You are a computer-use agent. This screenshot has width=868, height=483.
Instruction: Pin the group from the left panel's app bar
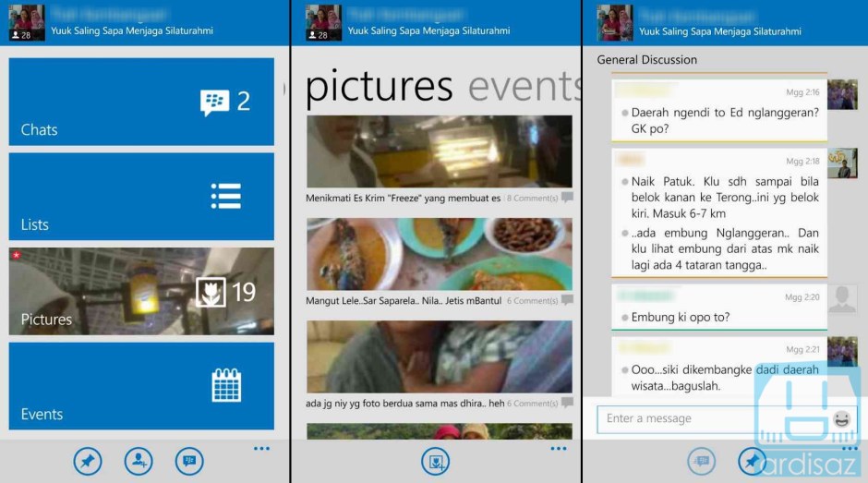point(88,461)
